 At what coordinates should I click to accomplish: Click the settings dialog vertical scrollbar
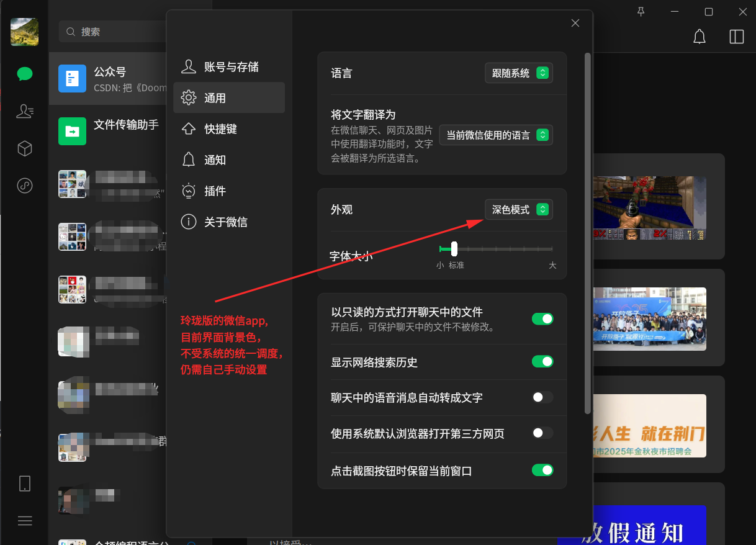pos(587,233)
